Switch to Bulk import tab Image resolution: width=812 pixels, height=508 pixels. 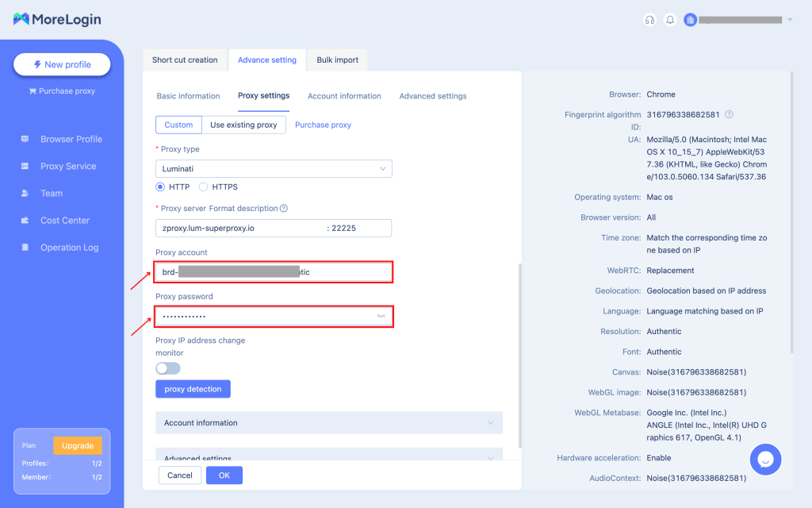[x=338, y=60]
